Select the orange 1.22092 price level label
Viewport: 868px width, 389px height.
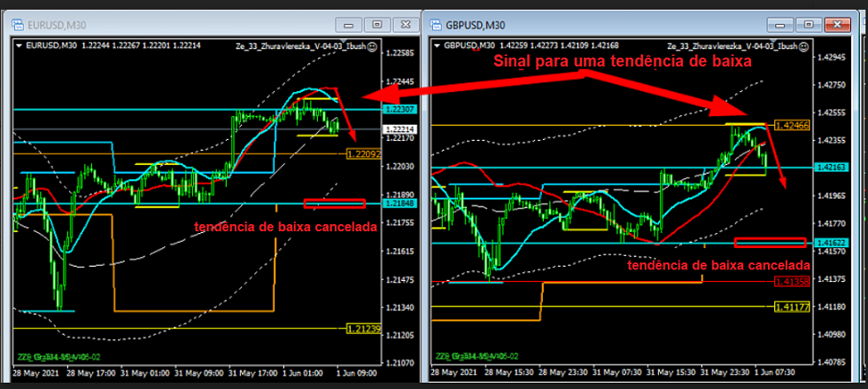pos(397,153)
